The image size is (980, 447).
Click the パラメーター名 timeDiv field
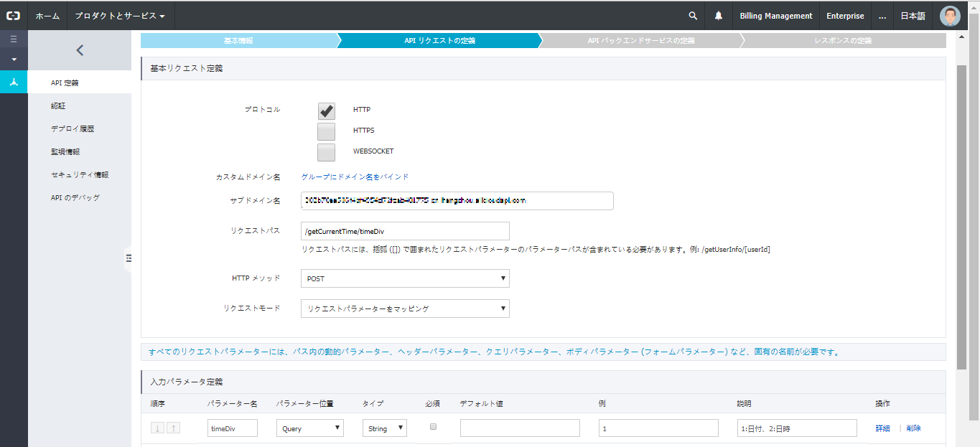(x=233, y=428)
